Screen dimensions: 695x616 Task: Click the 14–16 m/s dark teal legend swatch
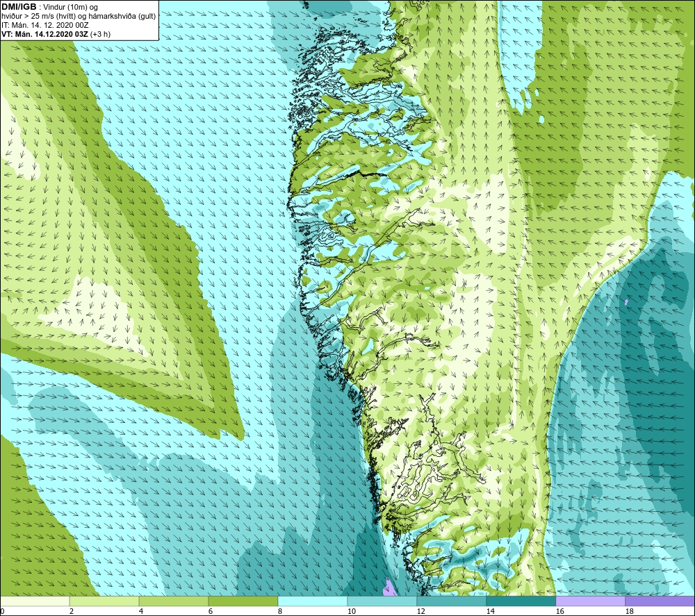point(521,601)
